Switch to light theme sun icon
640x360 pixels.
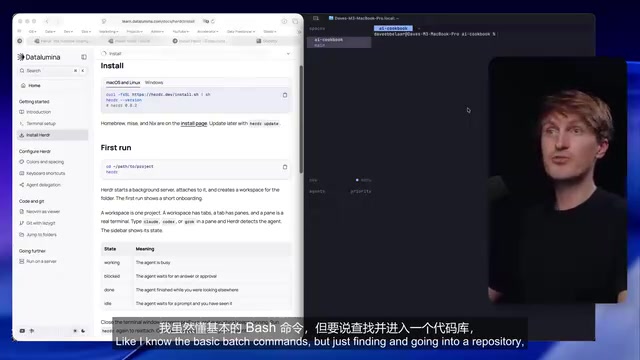pos(75,331)
